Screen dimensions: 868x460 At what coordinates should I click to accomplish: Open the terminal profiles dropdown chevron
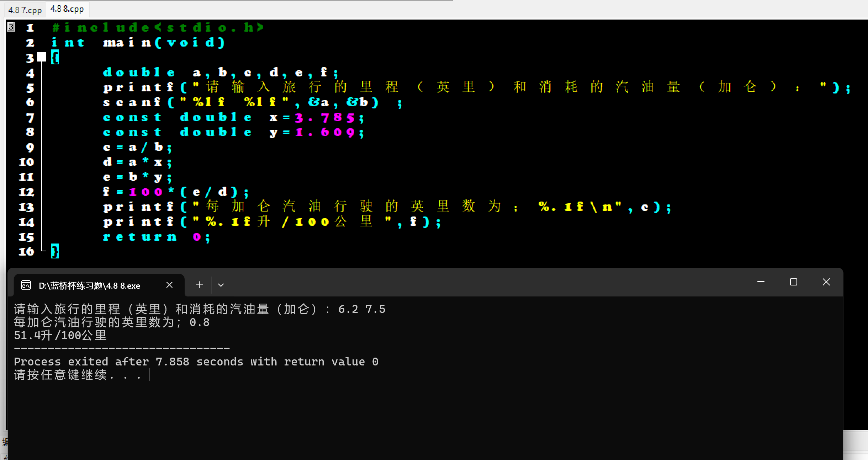[221, 285]
